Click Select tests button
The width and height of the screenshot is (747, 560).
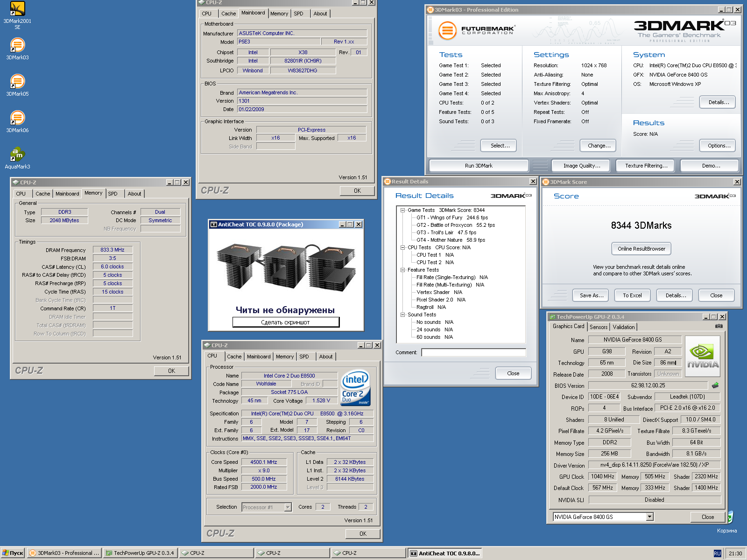coord(499,146)
